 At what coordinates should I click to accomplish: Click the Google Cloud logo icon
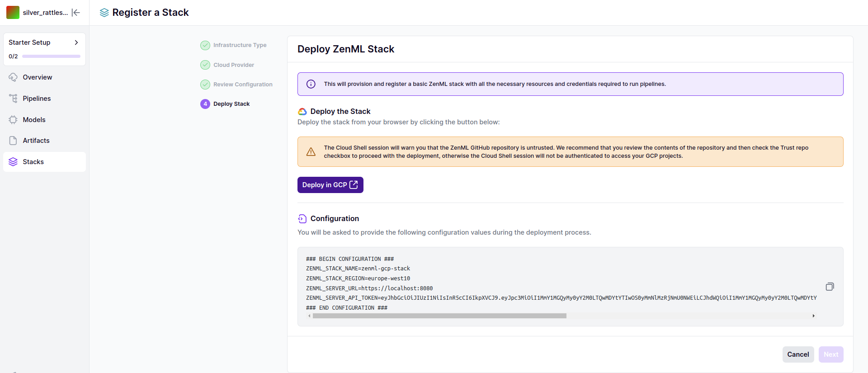click(x=302, y=112)
